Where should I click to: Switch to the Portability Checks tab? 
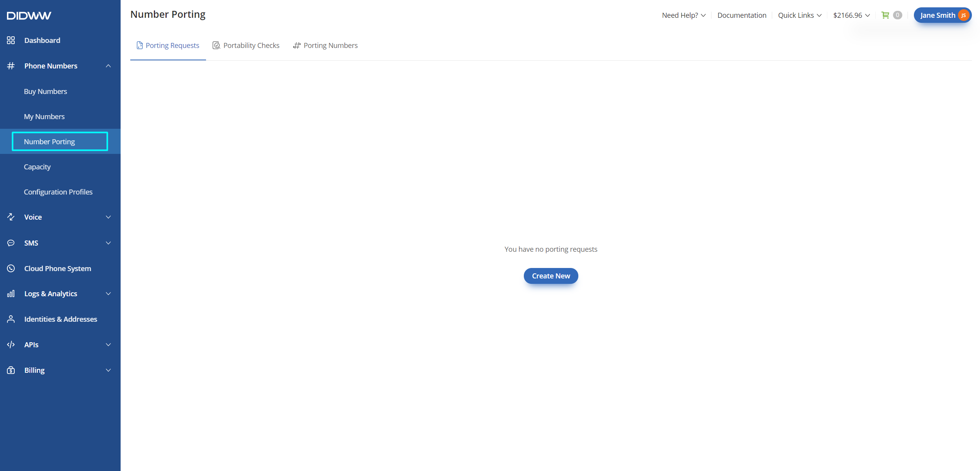pyautogui.click(x=246, y=45)
